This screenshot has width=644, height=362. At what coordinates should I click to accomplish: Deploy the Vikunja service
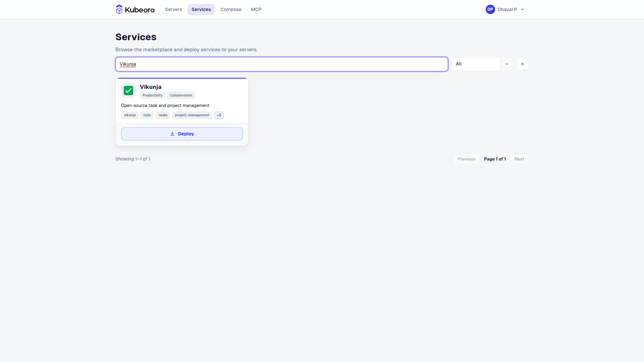tap(182, 134)
